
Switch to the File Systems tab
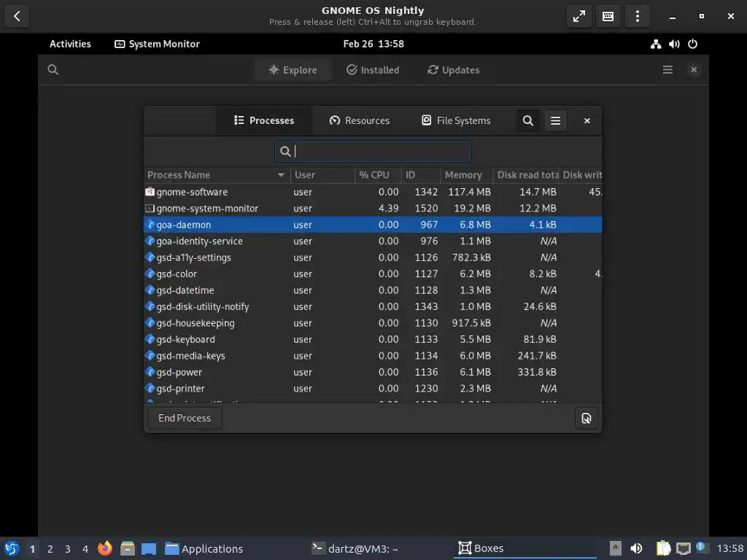(456, 121)
